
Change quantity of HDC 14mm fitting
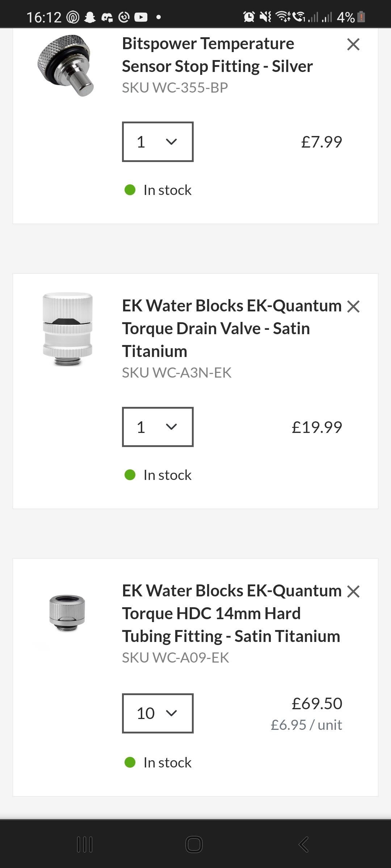pos(157,713)
